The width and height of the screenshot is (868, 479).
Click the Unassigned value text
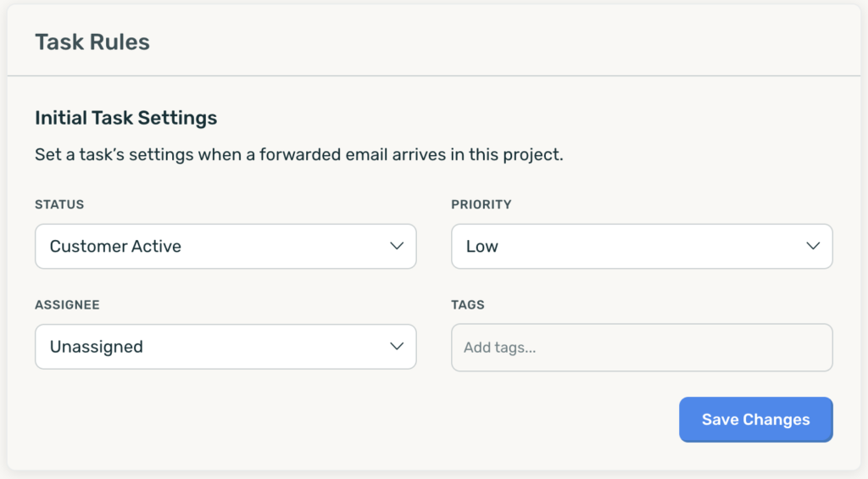[97, 347]
